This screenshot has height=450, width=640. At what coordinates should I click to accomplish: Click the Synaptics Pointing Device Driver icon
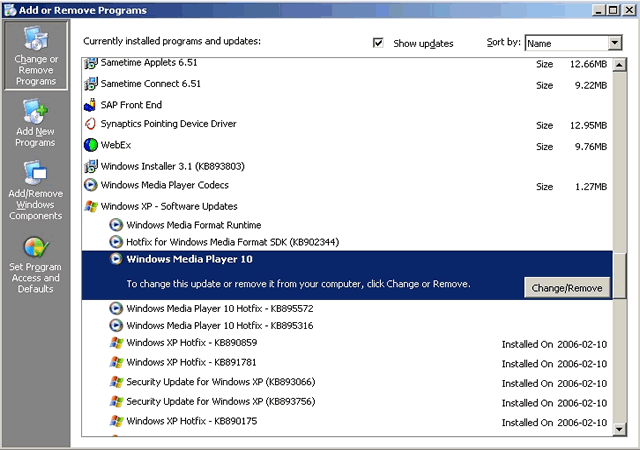coord(90,124)
